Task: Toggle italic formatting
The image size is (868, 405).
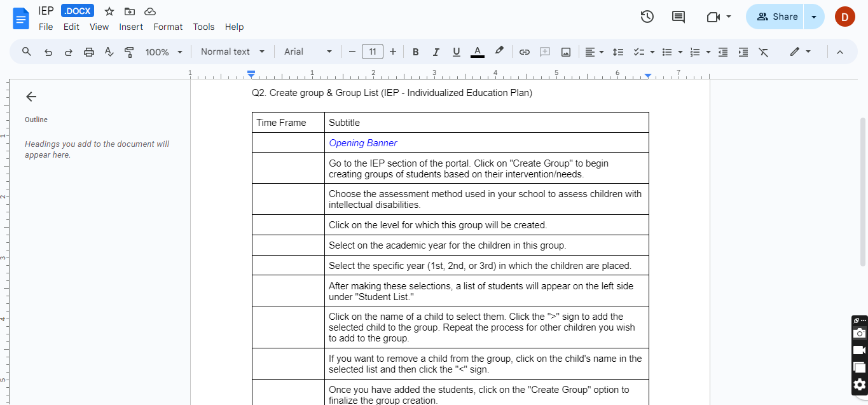Action: (x=436, y=52)
